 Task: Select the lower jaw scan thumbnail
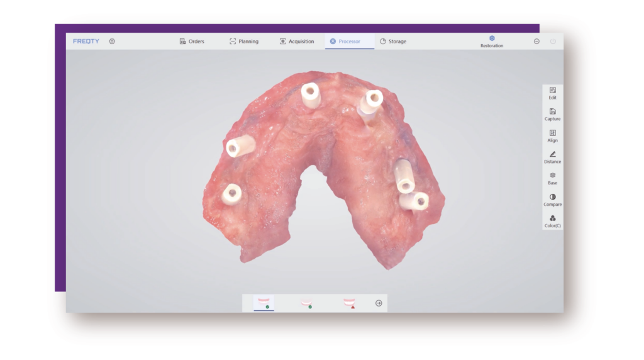click(x=306, y=303)
